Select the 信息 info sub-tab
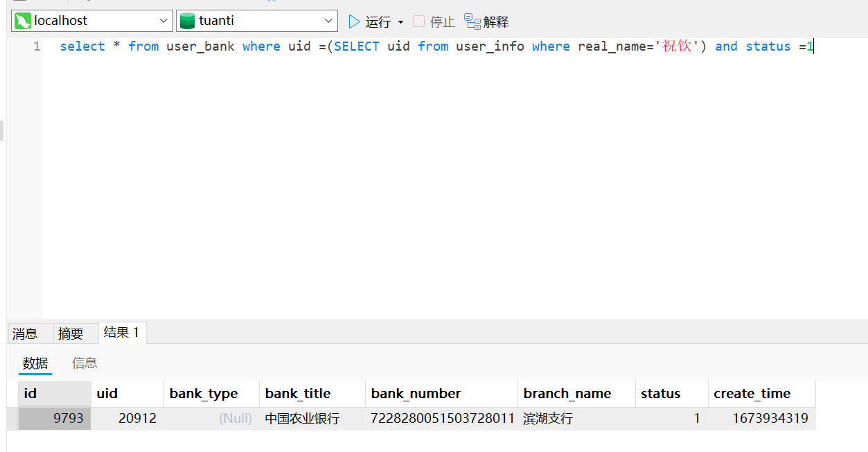Image resolution: width=868 pixels, height=452 pixels. [x=85, y=363]
